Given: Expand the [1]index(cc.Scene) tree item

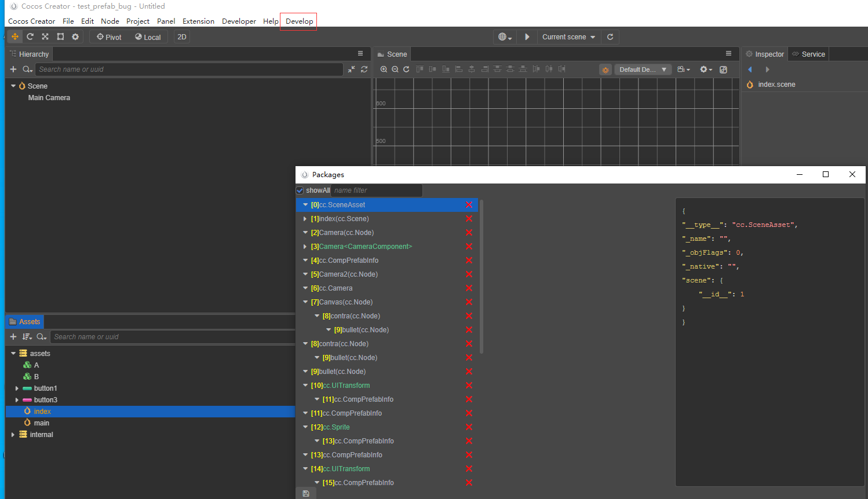Looking at the screenshot, I should [305, 219].
